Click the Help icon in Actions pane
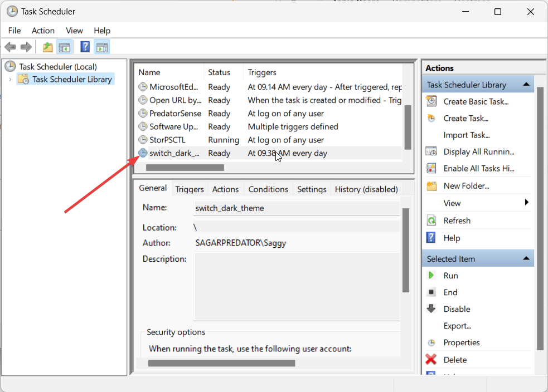Viewport: 548px width, 392px height. pyautogui.click(x=431, y=238)
